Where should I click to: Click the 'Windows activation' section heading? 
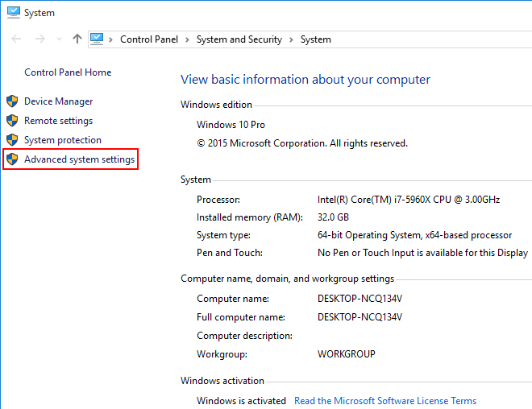point(222,381)
